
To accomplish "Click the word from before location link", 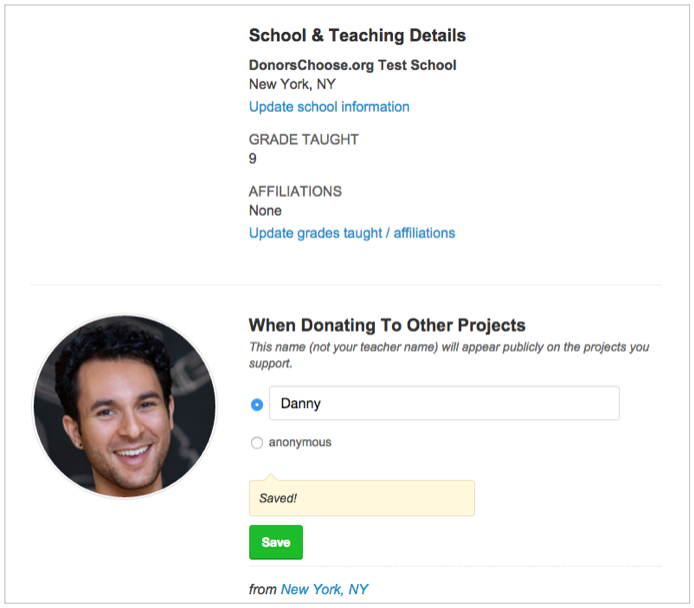I will pos(262,589).
